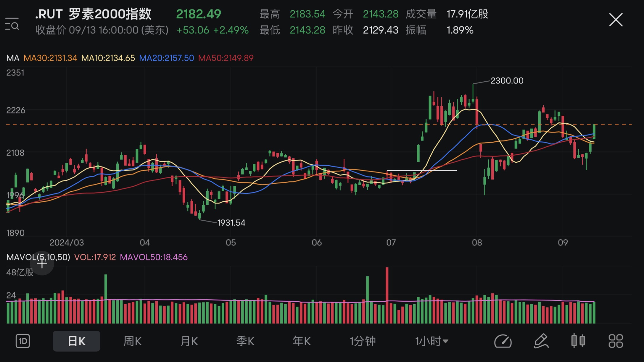
Task: Tap the .RUT 罗素2000指数 title
Action: point(93,14)
